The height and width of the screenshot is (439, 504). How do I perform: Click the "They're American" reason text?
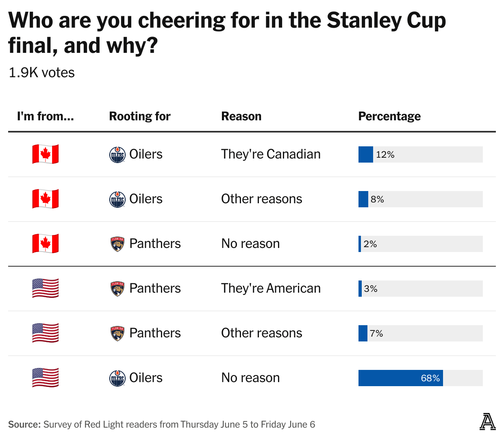tap(271, 288)
